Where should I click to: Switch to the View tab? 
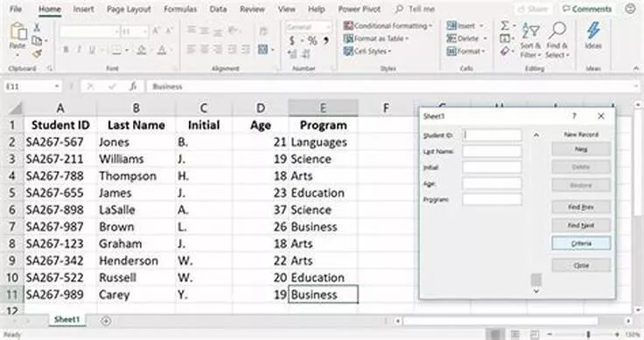click(286, 9)
